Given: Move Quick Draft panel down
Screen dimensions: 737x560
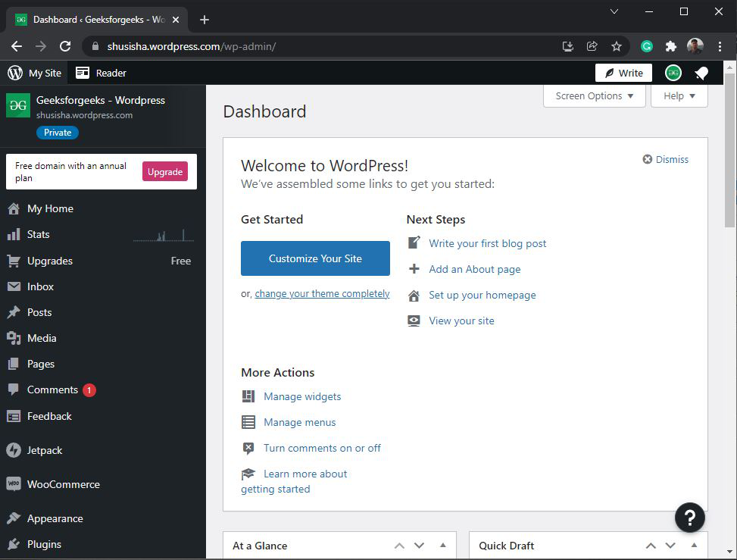Looking at the screenshot, I should tap(670, 546).
